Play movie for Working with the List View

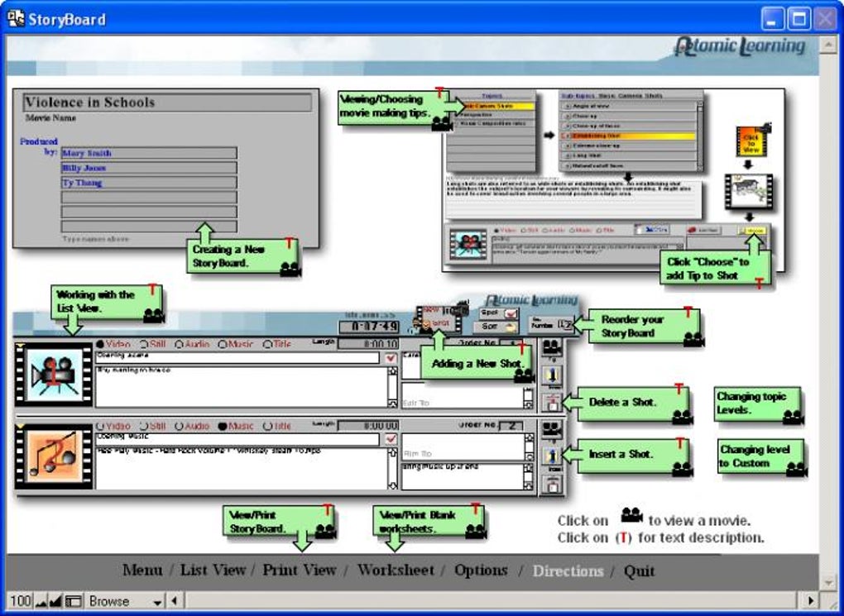(x=154, y=315)
